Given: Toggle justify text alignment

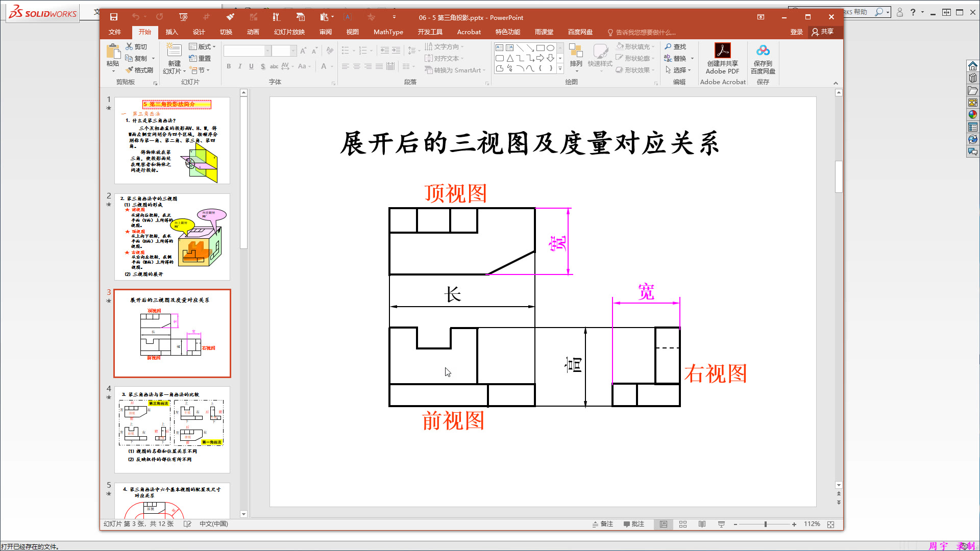Looking at the screenshot, I should [x=379, y=66].
